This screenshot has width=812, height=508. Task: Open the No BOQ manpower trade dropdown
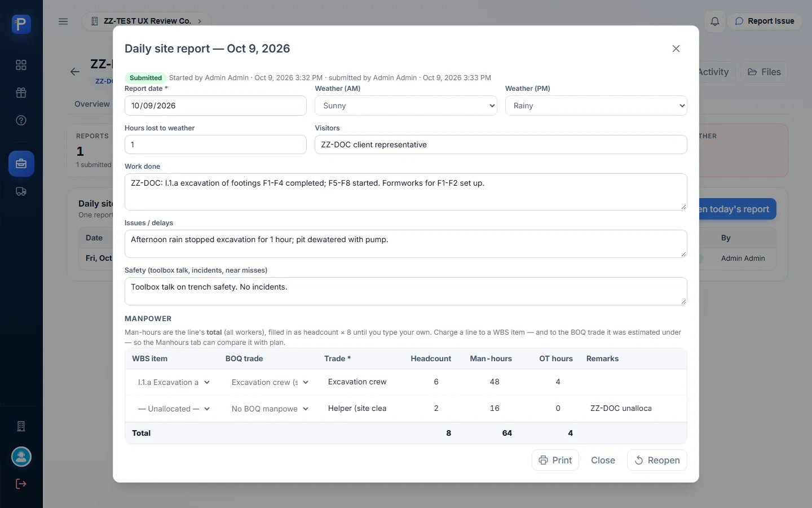tap(270, 409)
